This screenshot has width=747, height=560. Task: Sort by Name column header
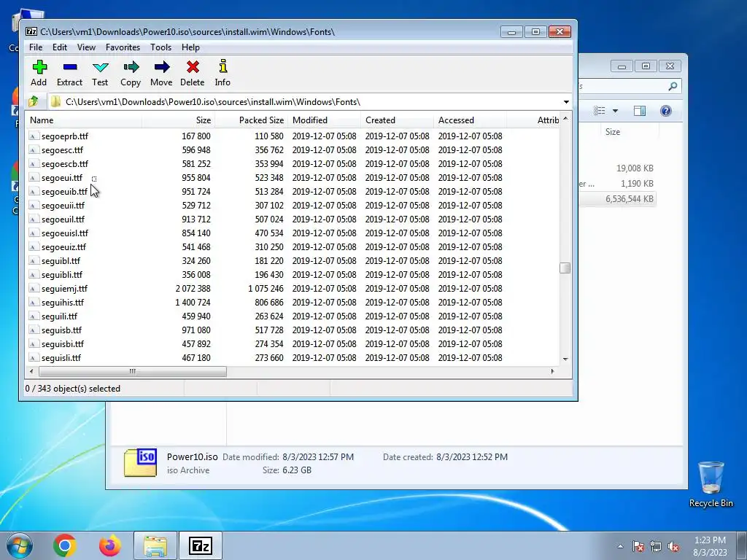(83, 120)
